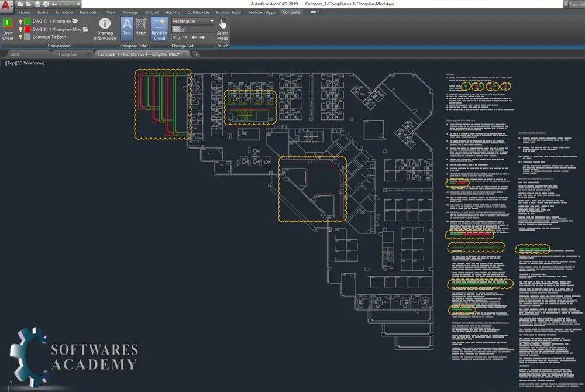Click the Redo arrow icon
The width and height of the screenshot is (585, 392).
pyautogui.click(x=67, y=4)
